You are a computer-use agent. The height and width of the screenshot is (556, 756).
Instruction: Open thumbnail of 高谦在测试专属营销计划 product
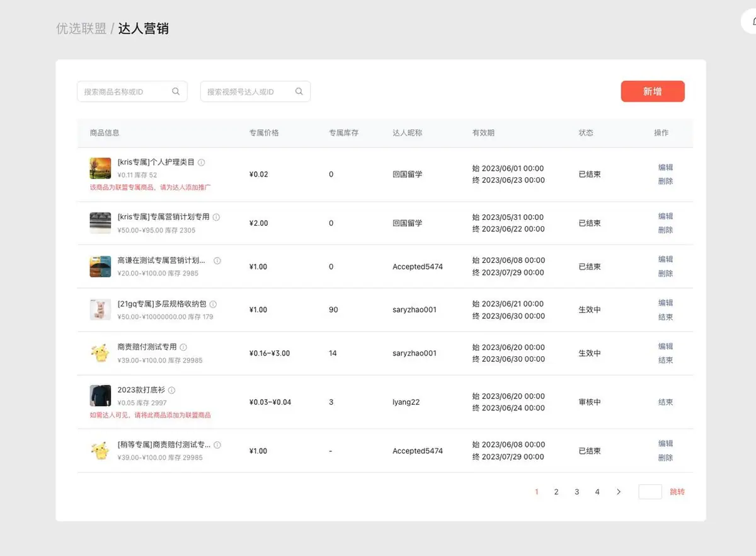(x=100, y=267)
